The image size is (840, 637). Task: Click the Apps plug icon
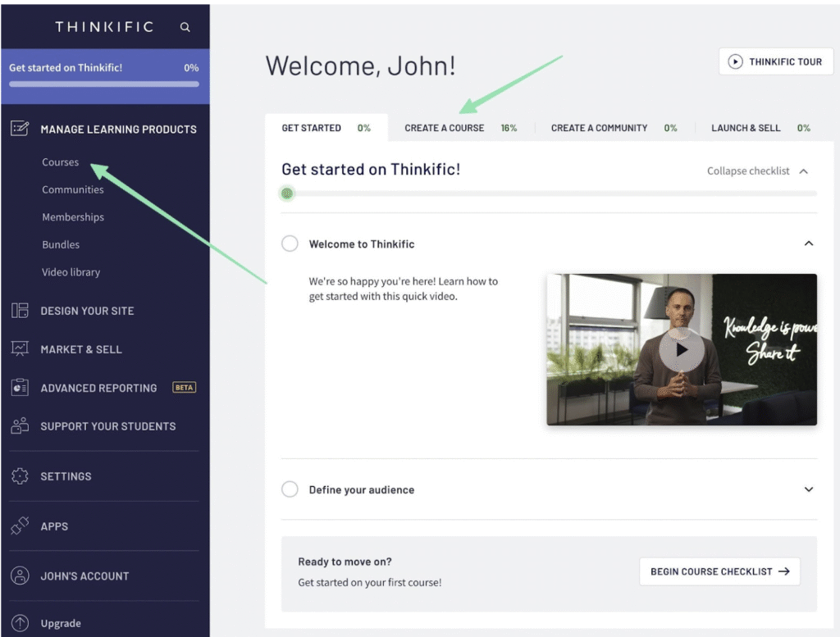[x=20, y=526]
